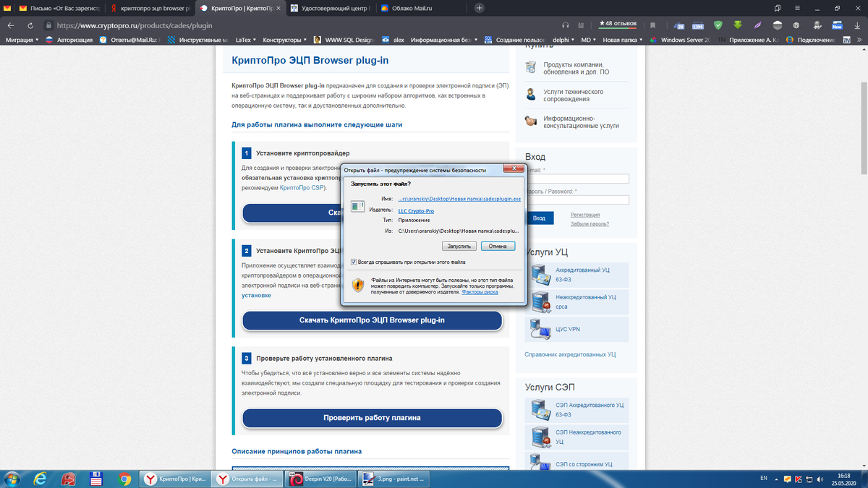Click the green download arrow extension icon
The image size is (868, 488).
point(737,25)
